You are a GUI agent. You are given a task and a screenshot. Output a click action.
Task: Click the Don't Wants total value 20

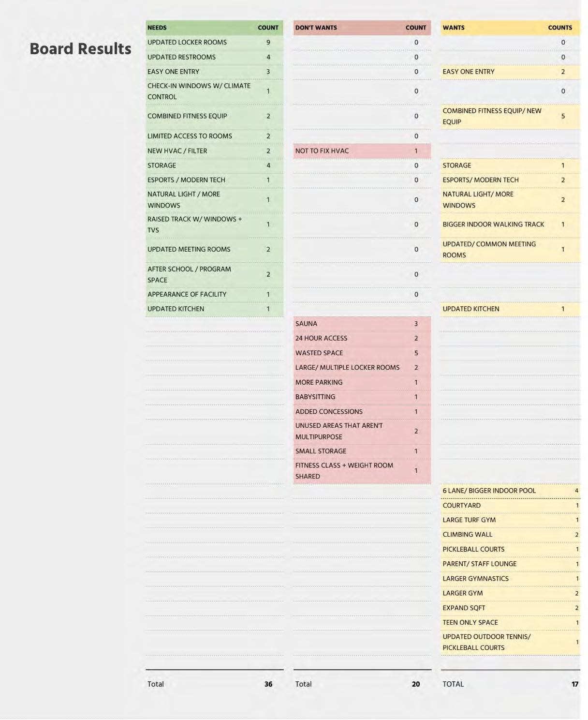tap(416, 684)
